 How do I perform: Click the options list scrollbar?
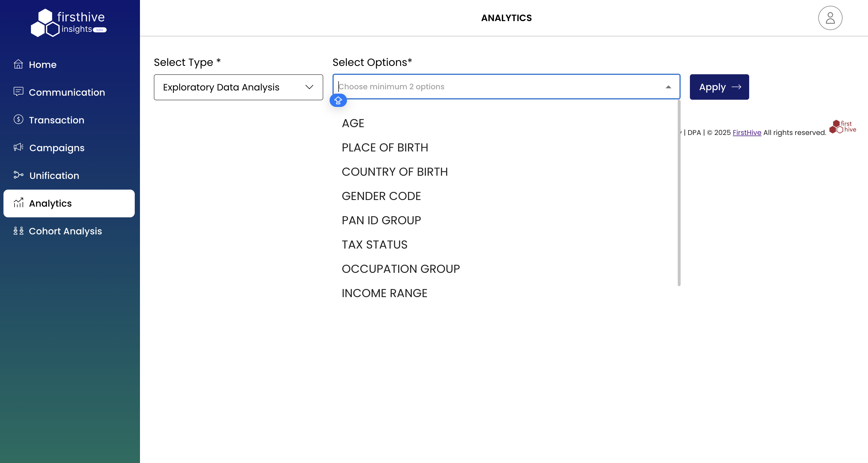click(x=679, y=192)
